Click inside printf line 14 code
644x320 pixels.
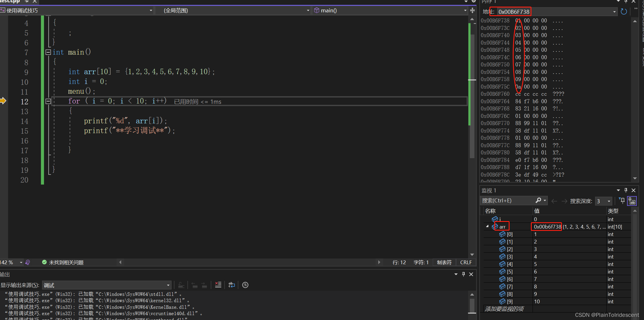click(125, 121)
